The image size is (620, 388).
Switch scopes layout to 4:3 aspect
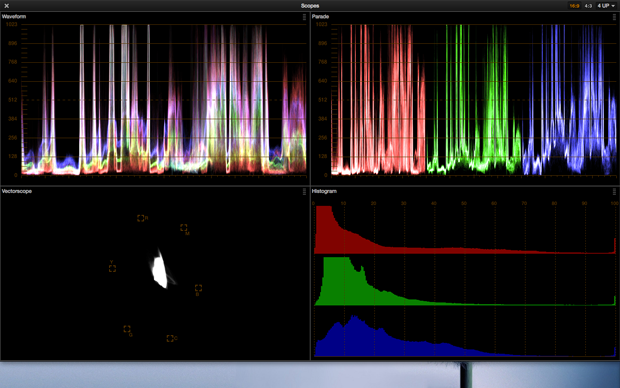[x=588, y=6]
